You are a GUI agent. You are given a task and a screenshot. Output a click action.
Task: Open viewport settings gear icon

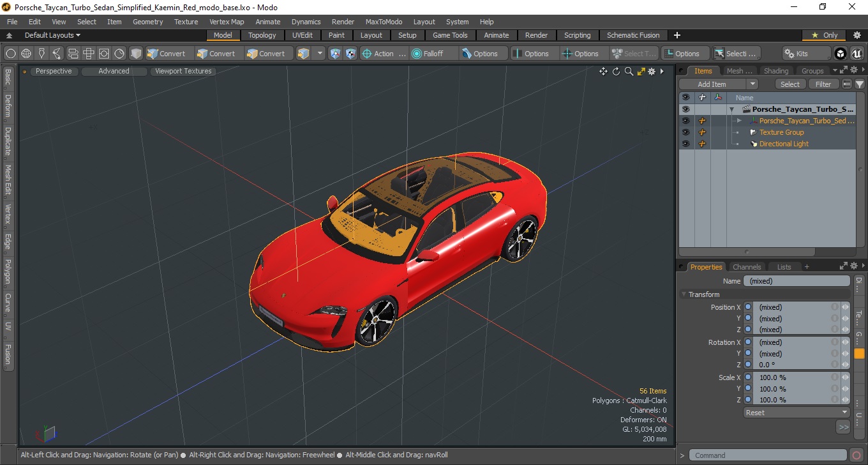tap(652, 72)
